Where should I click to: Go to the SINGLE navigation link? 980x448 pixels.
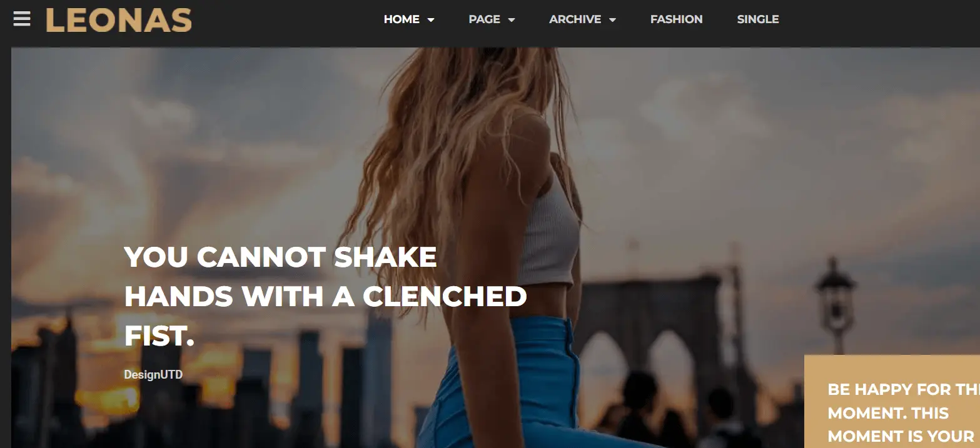758,19
